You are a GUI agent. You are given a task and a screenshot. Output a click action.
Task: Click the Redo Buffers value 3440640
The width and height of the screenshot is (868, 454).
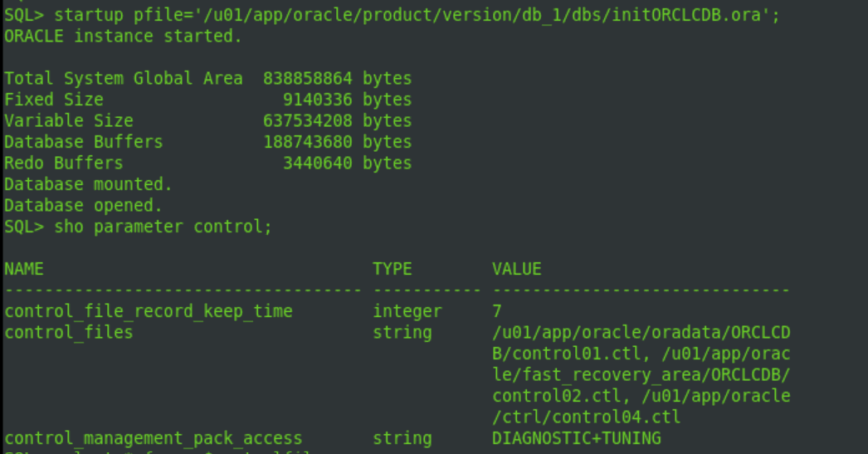tap(317, 164)
